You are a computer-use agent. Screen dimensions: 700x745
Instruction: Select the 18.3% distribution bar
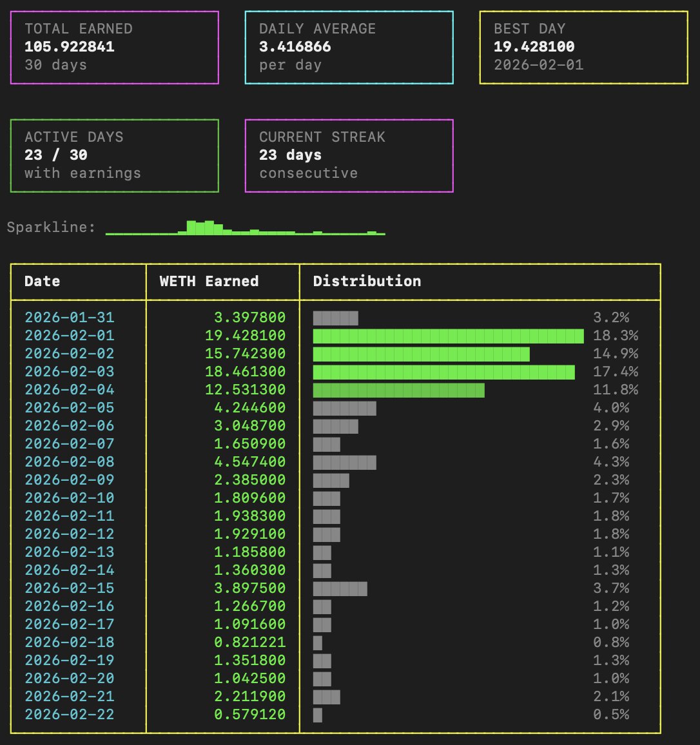(448, 335)
